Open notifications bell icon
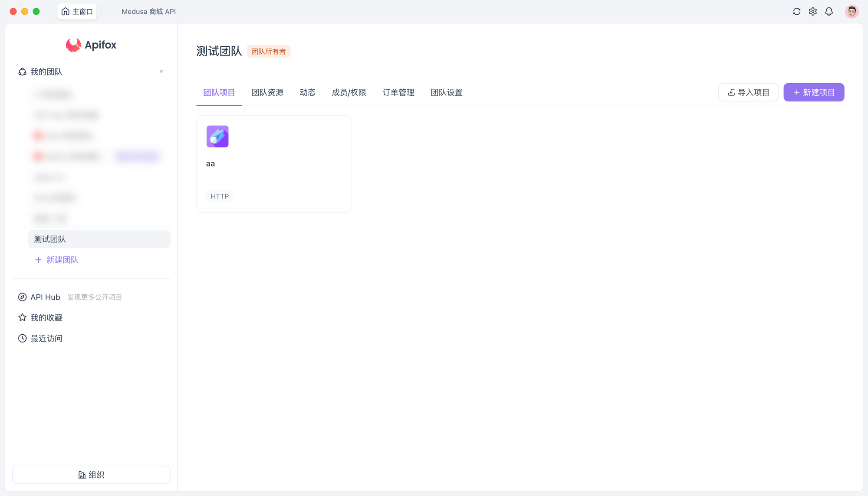Screen dimensions: 868x496 (x=829, y=12)
